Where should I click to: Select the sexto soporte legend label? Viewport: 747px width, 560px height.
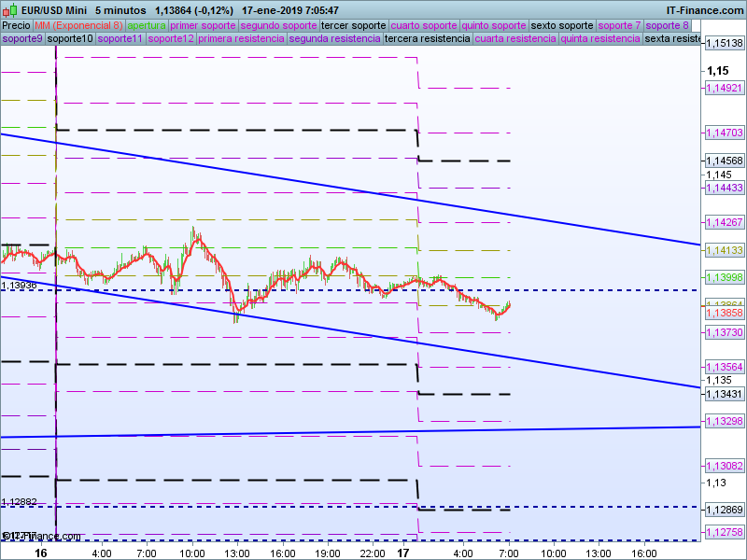pyautogui.click(x=561, y=25)
